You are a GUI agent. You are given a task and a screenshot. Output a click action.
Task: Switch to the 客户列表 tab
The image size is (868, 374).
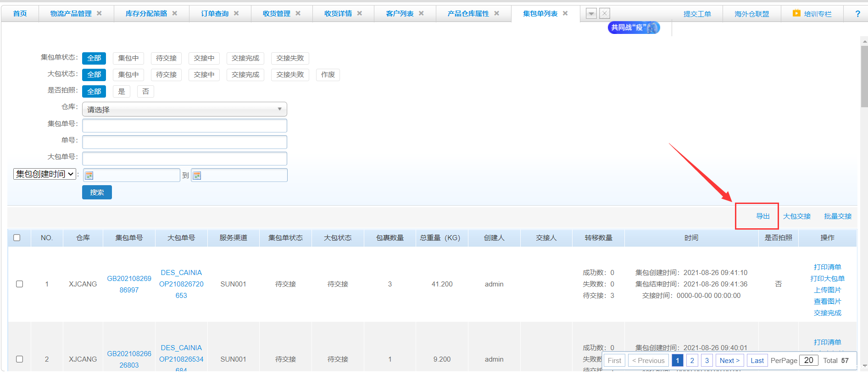tap(399, 14)
